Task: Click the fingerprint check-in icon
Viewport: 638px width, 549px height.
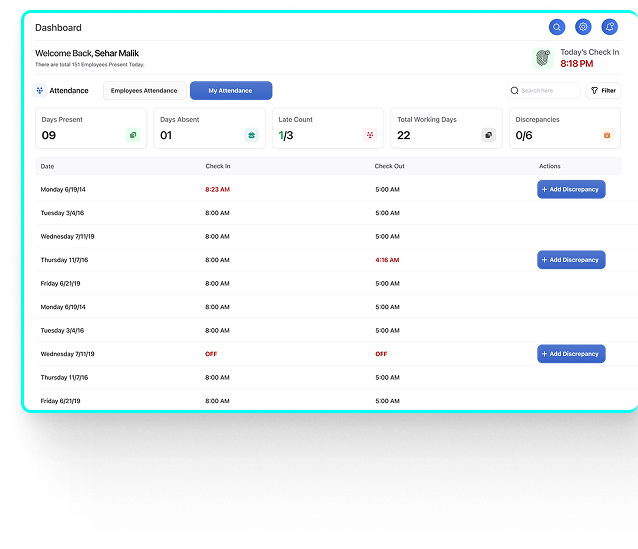Action: 543,58
